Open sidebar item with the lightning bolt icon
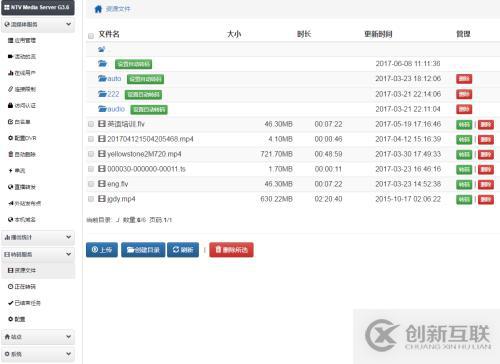Screen dimensions: 500x364 click(x=17, y=171)
